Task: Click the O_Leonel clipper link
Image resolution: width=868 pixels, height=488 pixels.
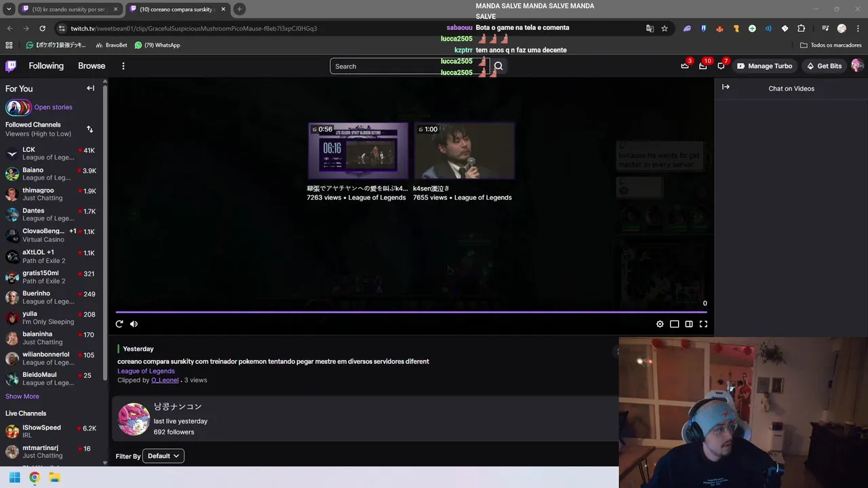Action: (165, 380)
